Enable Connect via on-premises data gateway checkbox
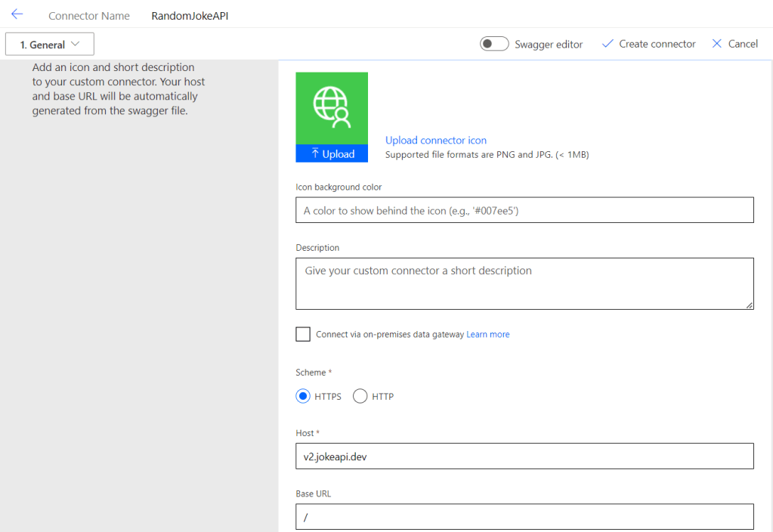The width and height of the screenshot is (773, 532). tap(303, 334)
